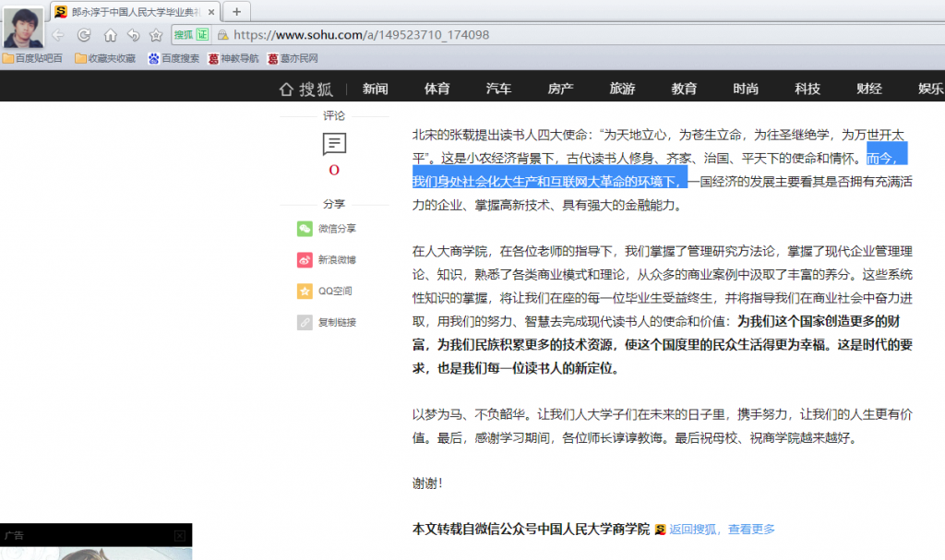
Task: Click the undo/restore closed tab arrow
Action: (x=133, y=35)
